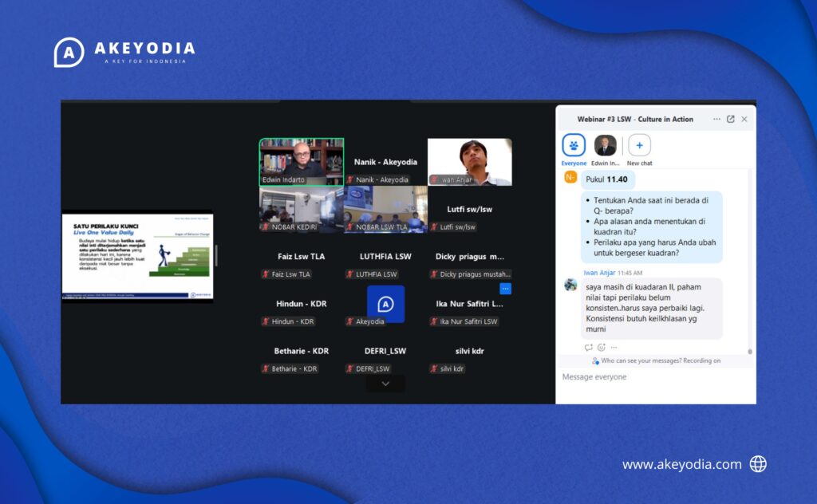
Task: Select the Akeyodia logo participant tile
Action: [x=385, y=304]
